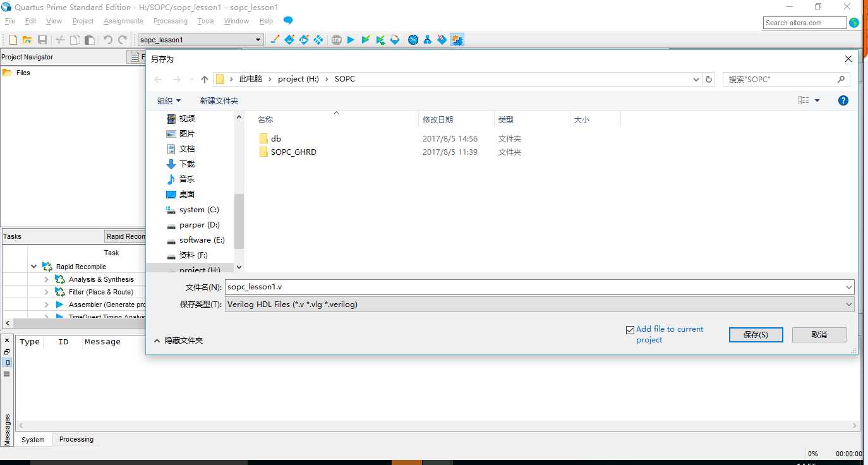Open save dialog help question icon

pos(843,100)
